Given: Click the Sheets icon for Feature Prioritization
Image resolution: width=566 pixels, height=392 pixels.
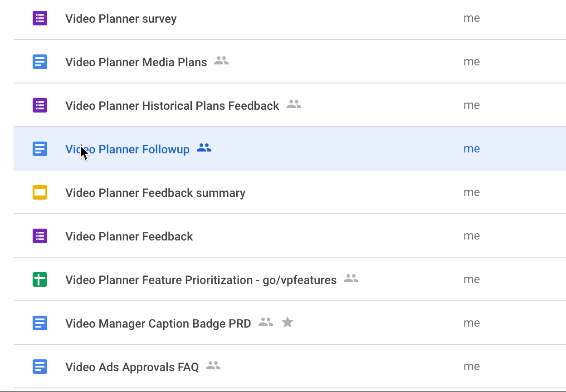Looking at the screenshot, I should click(x=40, y=279).
